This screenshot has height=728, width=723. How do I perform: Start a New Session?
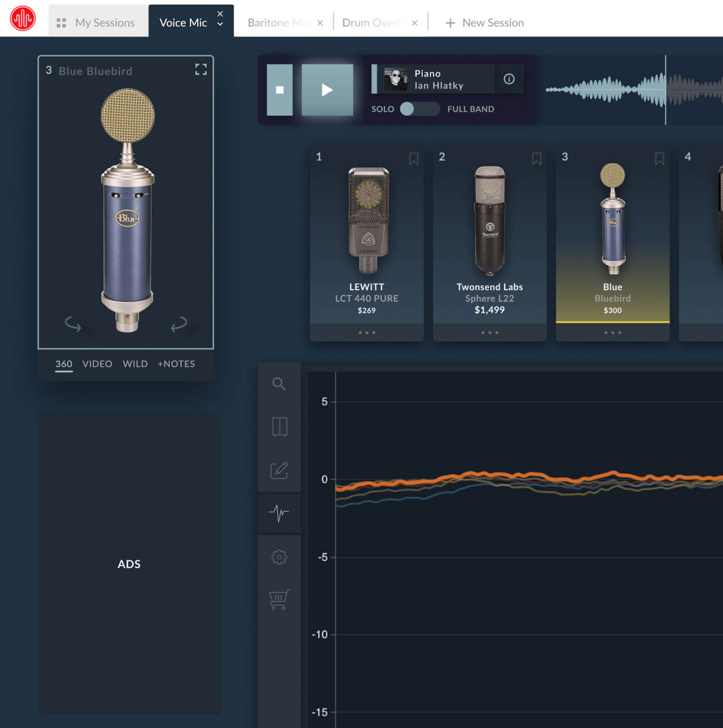pos(484,22)
